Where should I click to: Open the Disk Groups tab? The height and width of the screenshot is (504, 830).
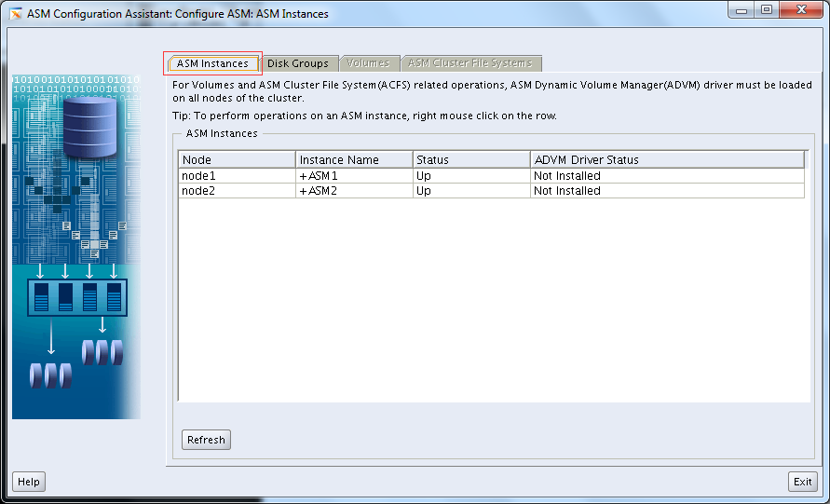click(x=298, y=63)
